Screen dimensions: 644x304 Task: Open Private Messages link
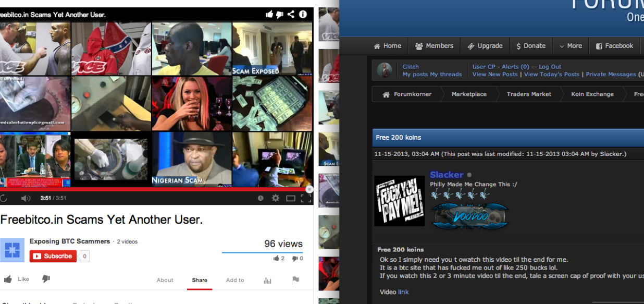(611, 75)
